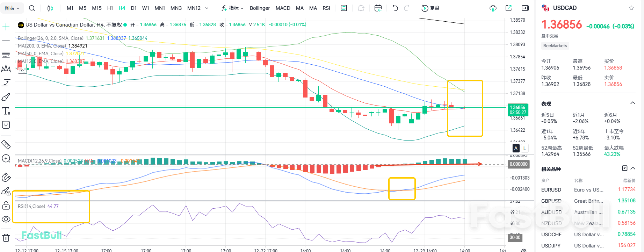Open EURUSD in related symbols list
The image size is (644, 252).
tap(551, 190)
